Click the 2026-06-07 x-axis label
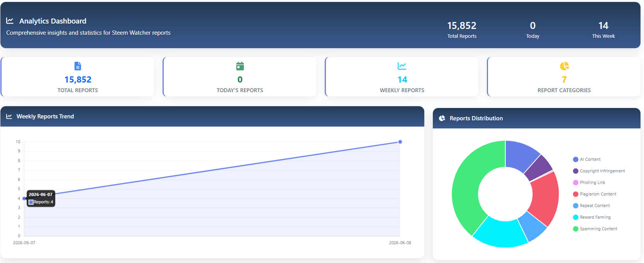Image resolution: width=644 pixels, height=263 pixels. tap(24, 243)
